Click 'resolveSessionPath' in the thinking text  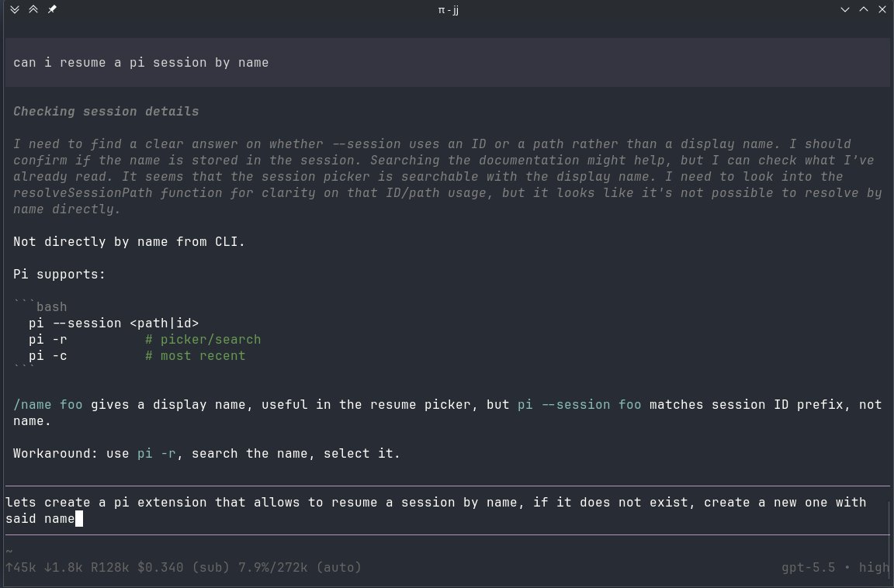[x=83, y=193]
